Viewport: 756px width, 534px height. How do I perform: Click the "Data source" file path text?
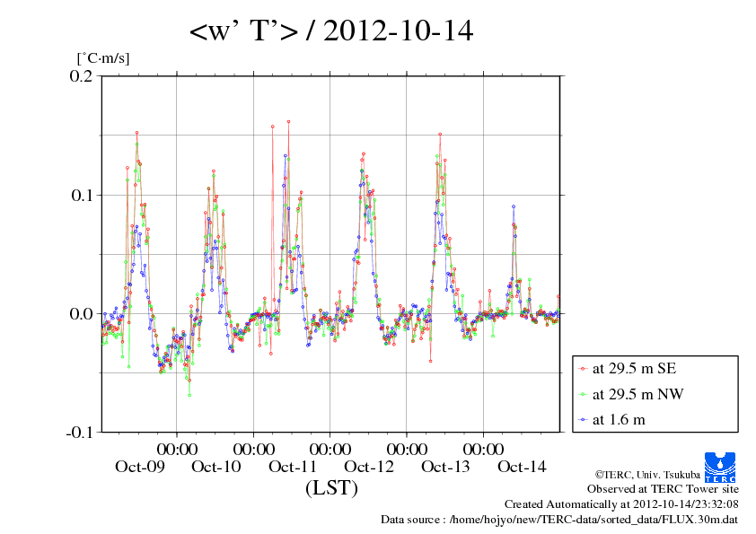[x=559, y=520]
